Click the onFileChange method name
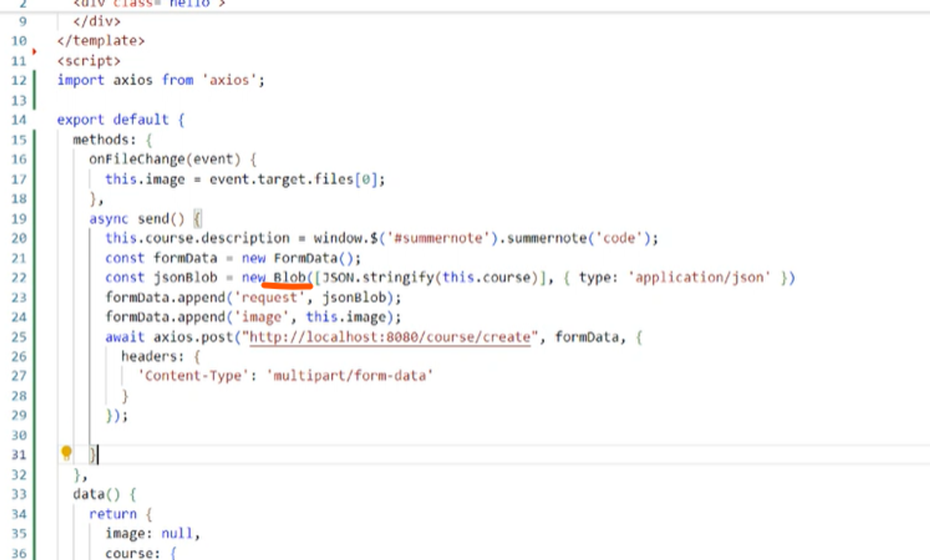 (137, 159)
